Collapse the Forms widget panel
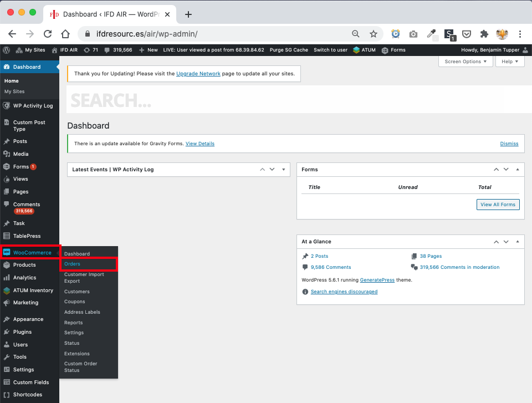This screenshot has height=403, width=532. 518,170
